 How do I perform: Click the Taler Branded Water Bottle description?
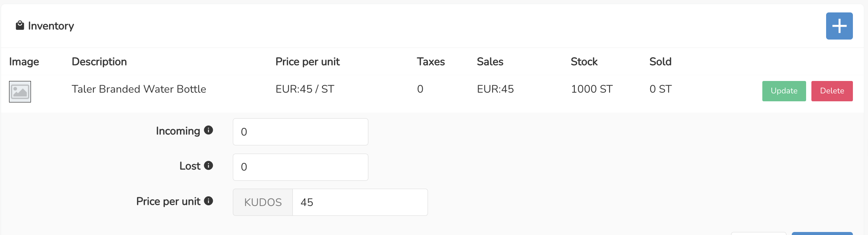pyautogui.click(x=139, y=89)
